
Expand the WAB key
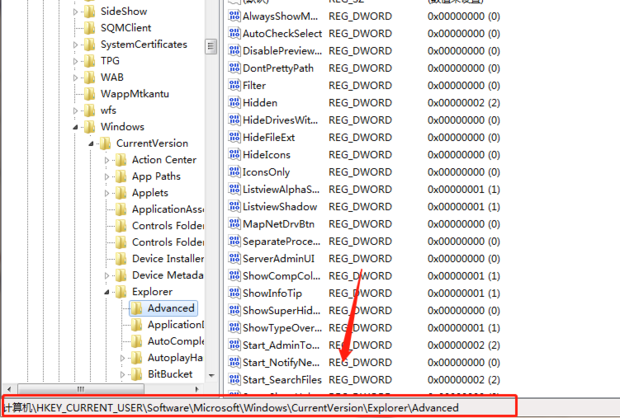(75, 78)
